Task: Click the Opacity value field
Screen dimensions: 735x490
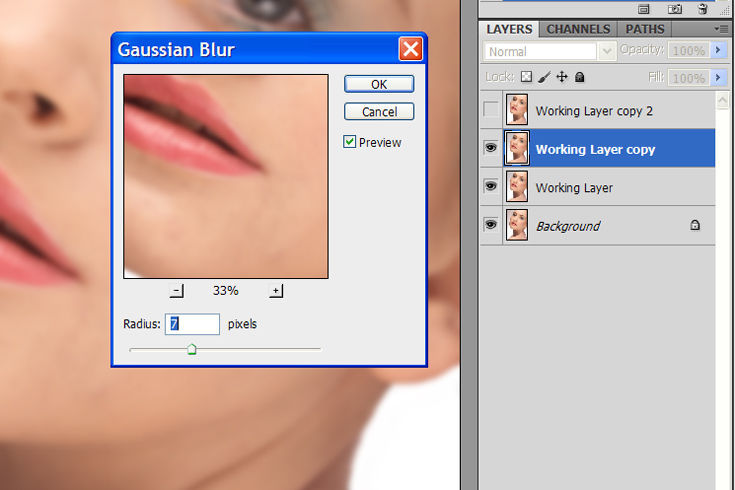Action: 689,50
